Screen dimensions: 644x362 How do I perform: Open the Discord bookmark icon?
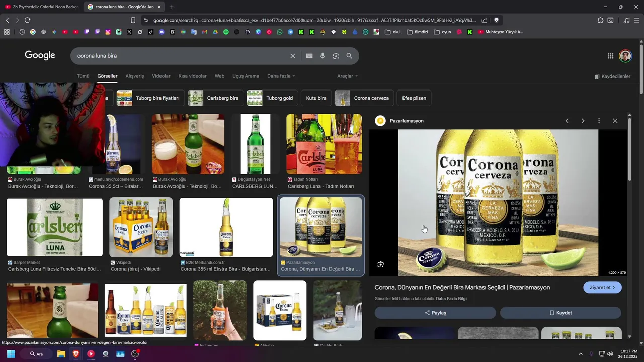(x=162, y=32)
